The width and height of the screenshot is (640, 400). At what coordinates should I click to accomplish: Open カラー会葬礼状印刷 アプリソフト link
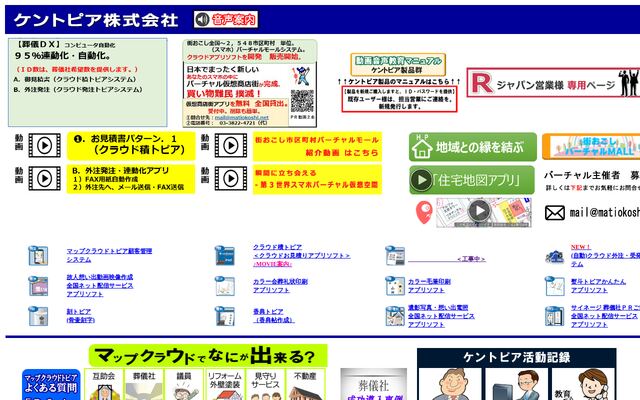click(280, 285)
